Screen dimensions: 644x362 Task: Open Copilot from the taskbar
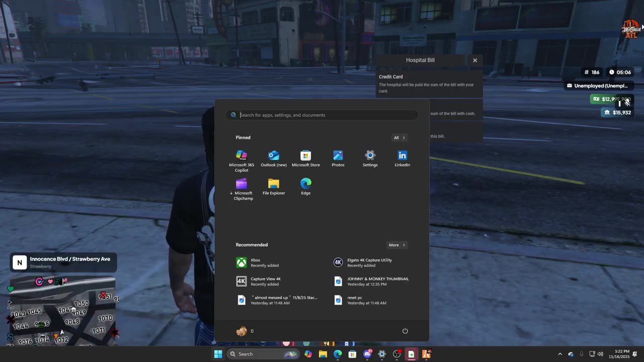pyautogui.click(x=308, y=354)
